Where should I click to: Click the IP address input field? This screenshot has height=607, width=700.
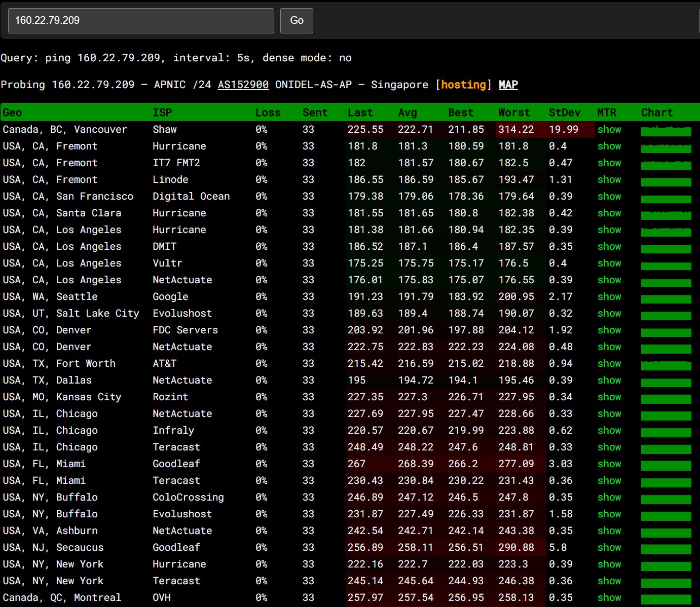(x=141, y=21)
